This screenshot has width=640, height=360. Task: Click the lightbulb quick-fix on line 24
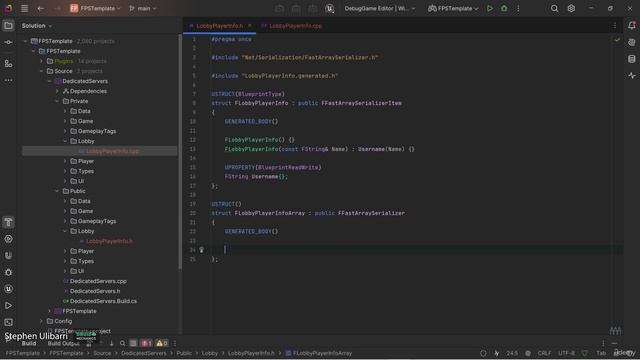(201, 250)
